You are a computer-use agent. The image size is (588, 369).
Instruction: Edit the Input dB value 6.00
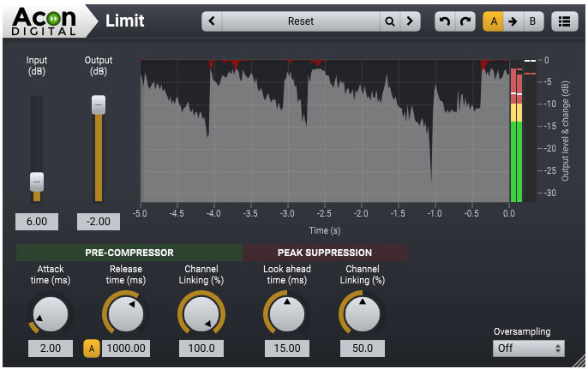(x=37, y=222)
